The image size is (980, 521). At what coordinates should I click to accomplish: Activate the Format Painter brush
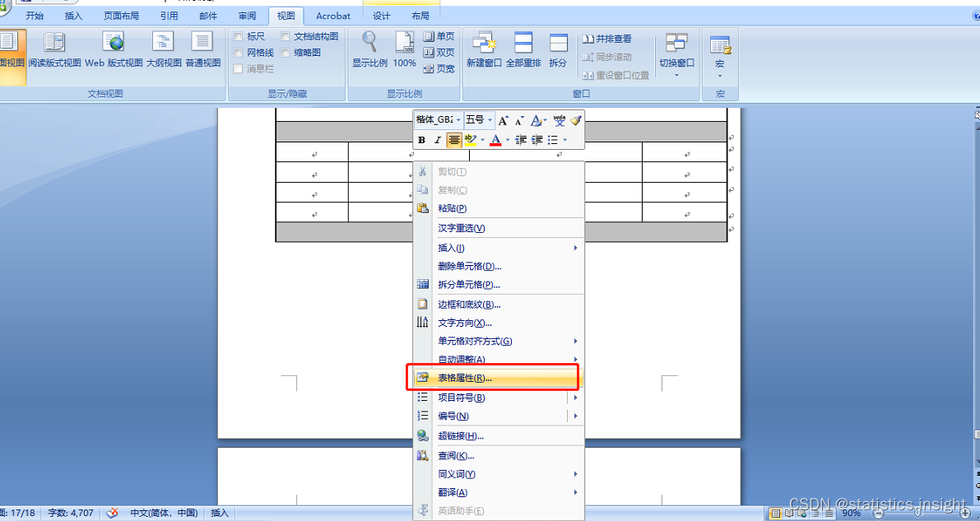click(x=576, y=120)
